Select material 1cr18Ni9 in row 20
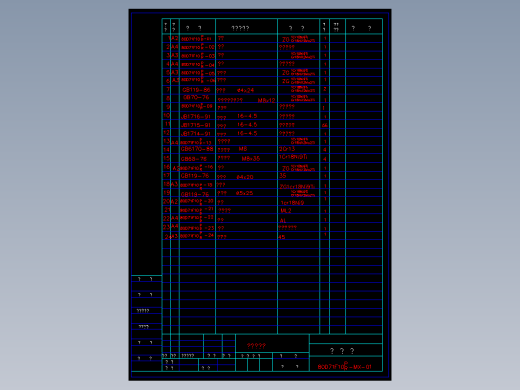This screenshot has width=520, height=390. [x=292, y=203]
